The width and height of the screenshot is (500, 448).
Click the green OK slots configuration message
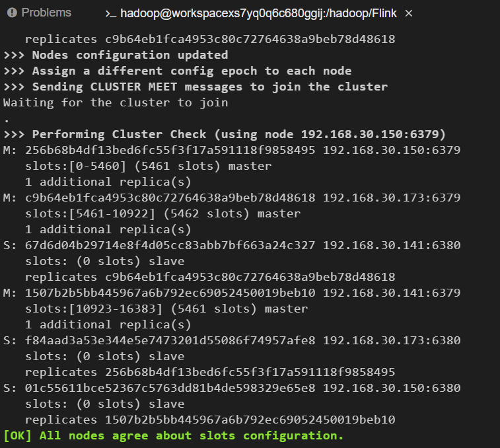pyautogui.click(x=174, y=435)
